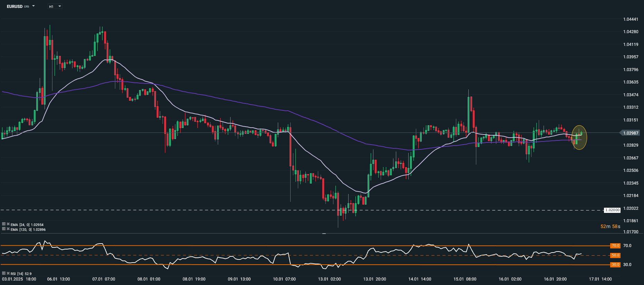
Task: Click the candle countdown timer 52m 58s
Action: click(x=610, y=226)
